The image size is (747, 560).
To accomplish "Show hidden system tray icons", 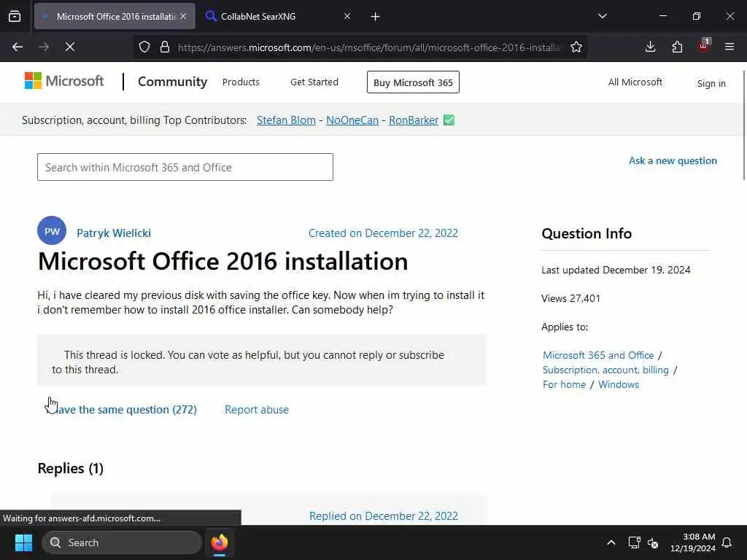I will (x=611, y=542).
